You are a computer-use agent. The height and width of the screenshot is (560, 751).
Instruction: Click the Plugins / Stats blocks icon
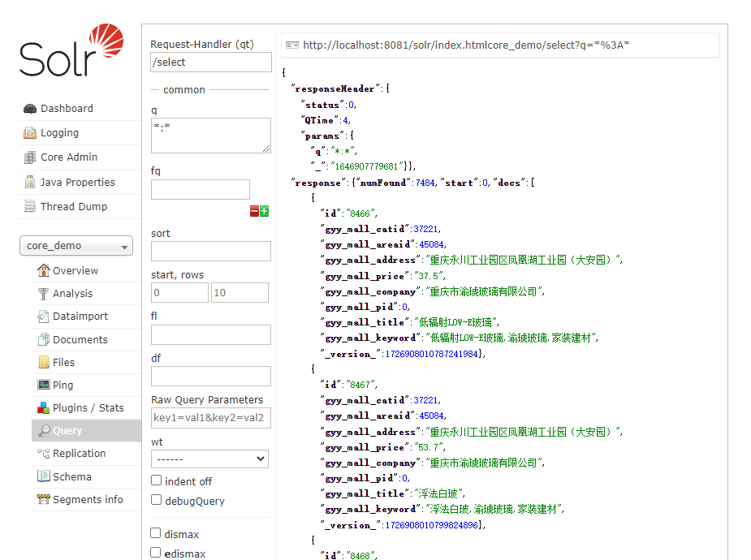[x=44, y=407]
